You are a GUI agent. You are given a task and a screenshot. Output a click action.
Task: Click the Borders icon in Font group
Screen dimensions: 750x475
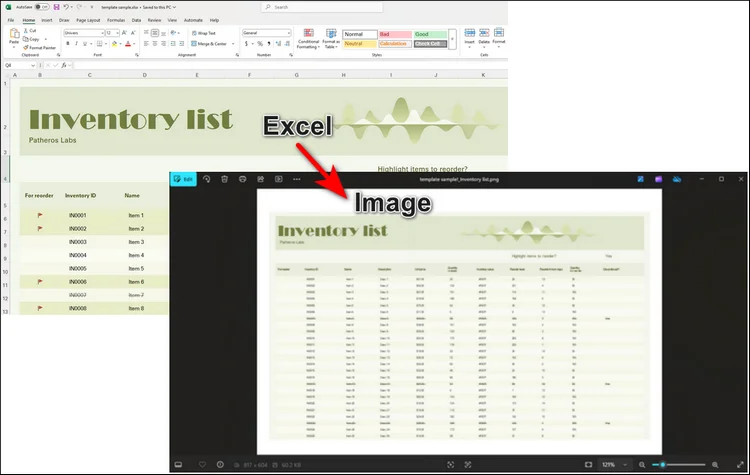click(x=99, y=44)
